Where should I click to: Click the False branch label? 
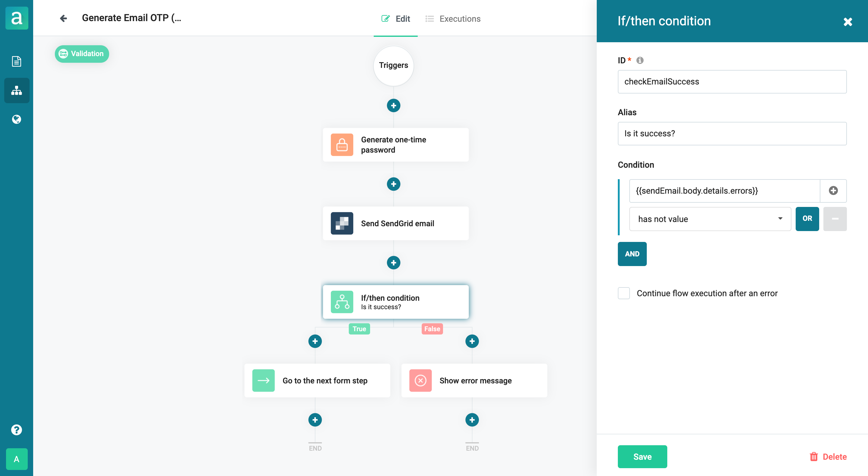coord(432,328)
